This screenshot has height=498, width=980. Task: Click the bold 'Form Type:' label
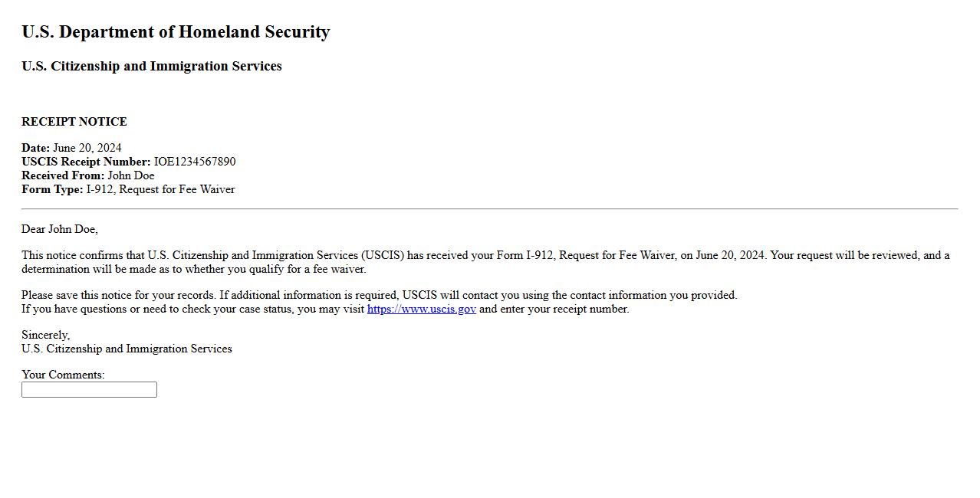coord(52,189)
